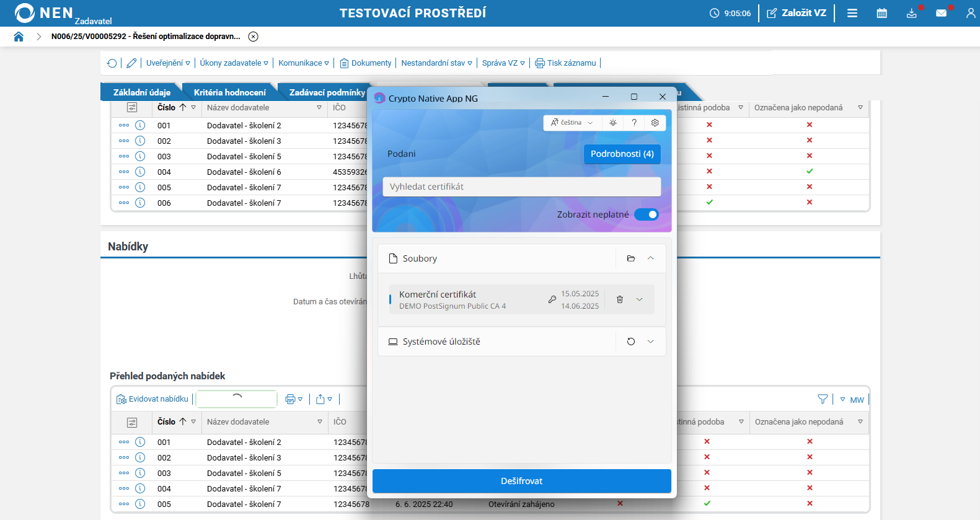980x520 pixels.
Task: Open Dokumenty from the toolbar
Action: [366, 63]
